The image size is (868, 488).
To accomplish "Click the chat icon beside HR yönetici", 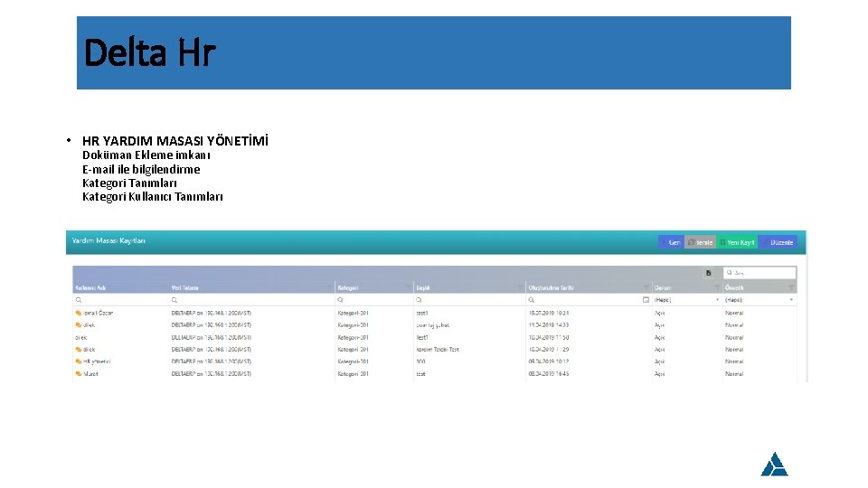I will click(79, 361).
